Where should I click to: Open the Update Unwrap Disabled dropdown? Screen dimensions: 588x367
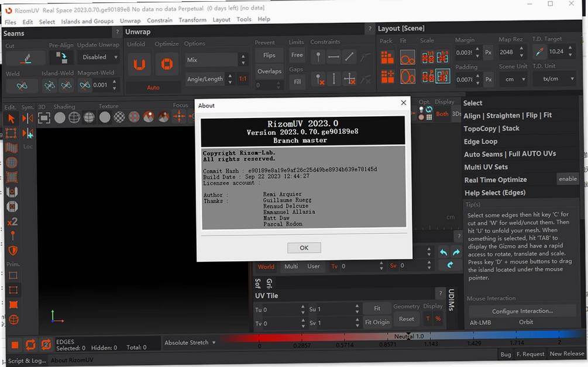pyautogui.click(x=99, y=57)
